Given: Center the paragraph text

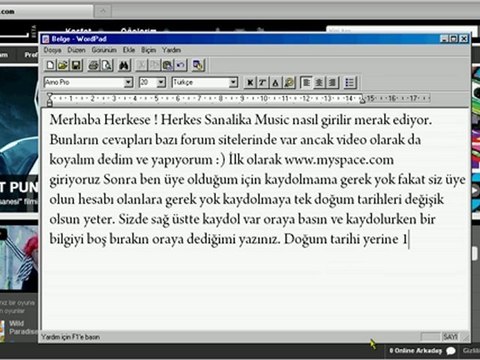Looking at the screenshot, I should click(319, 82).
